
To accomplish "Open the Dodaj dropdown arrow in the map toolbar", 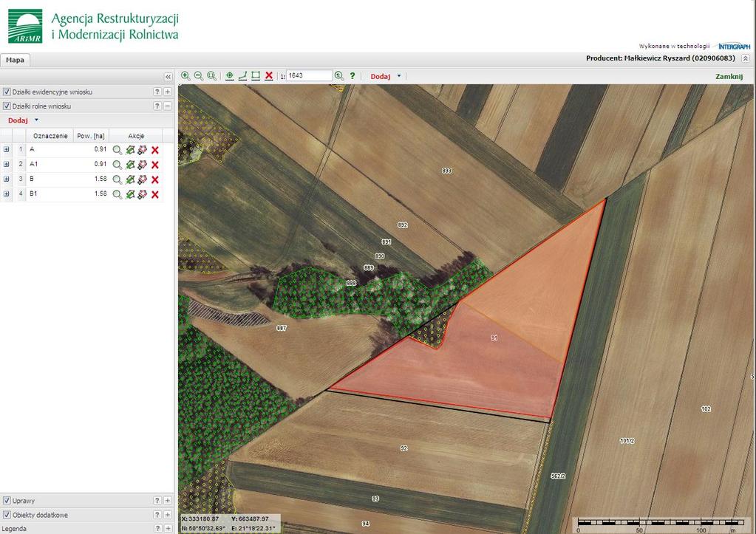I will coord(399,76).
